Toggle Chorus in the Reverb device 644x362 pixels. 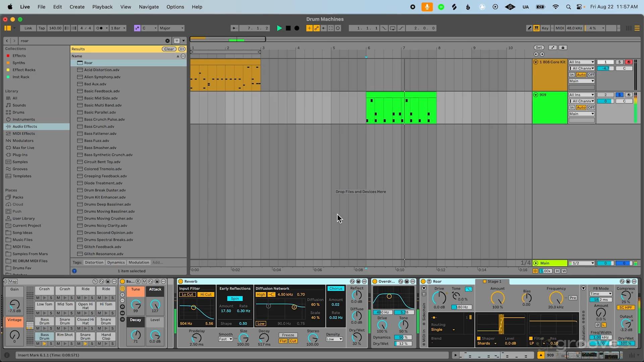pyautogui.click(x=336, y=289)
